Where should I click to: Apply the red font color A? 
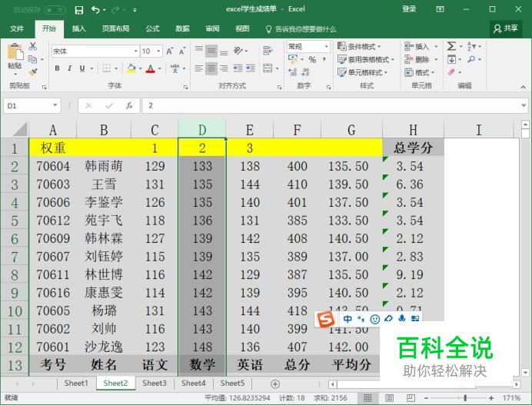click(151, 69)
